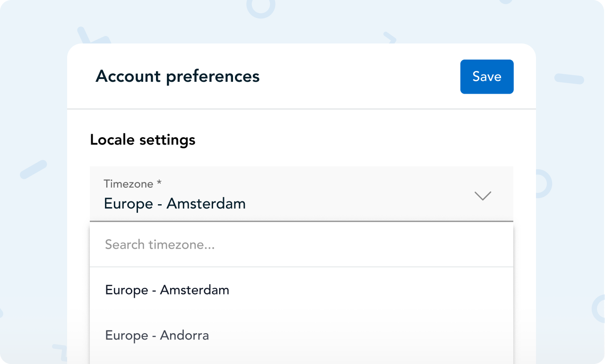Click the open ring shape right of Timezone field
Image resolution: width=605 pixels, height=364 pixels.
544,184
